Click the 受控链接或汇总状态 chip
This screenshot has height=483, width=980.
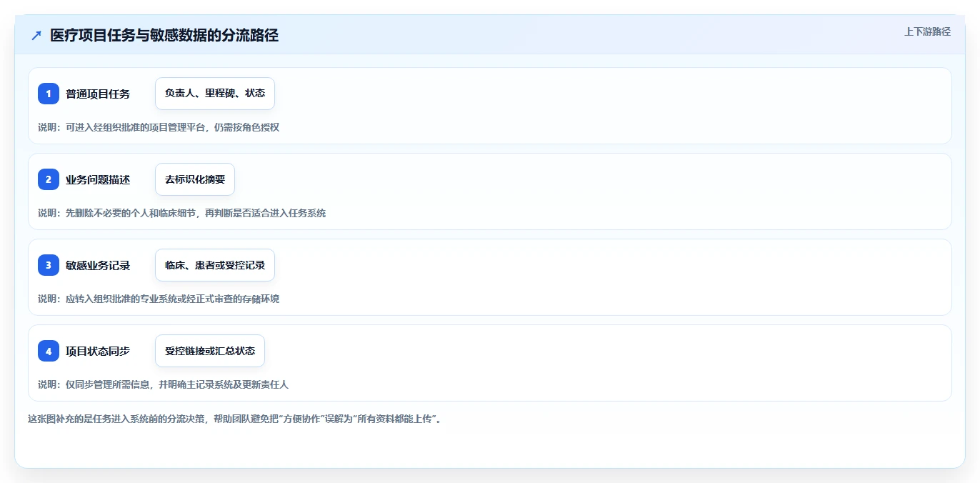(x=210, y=351)
